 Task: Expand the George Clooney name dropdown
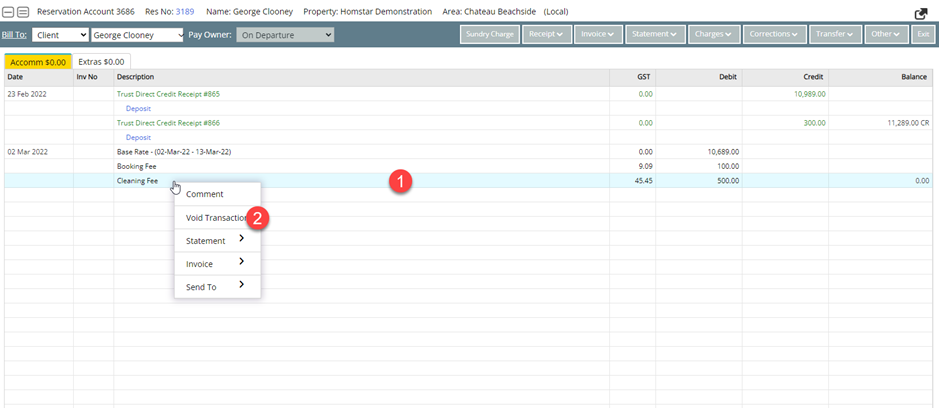(x=137, y=35)
